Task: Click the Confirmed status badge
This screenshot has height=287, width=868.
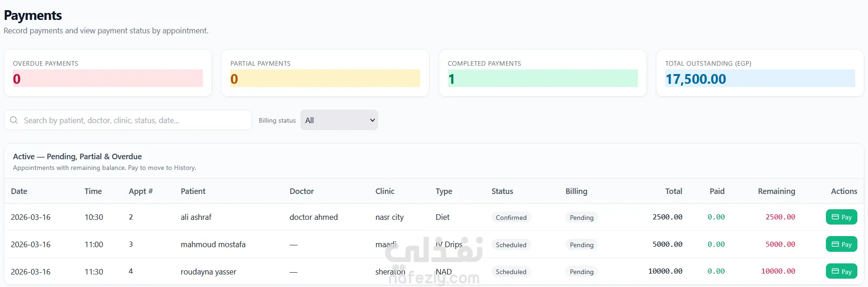Action: click(511, 218)
